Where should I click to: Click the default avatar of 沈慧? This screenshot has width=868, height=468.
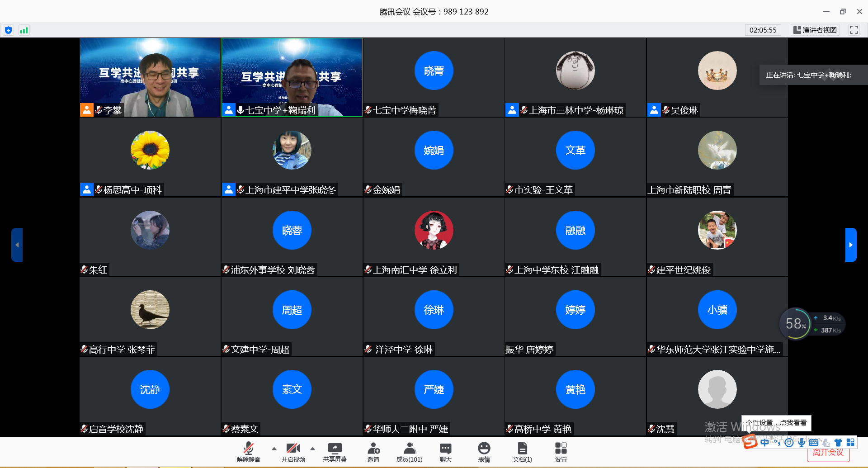(717, 389)
